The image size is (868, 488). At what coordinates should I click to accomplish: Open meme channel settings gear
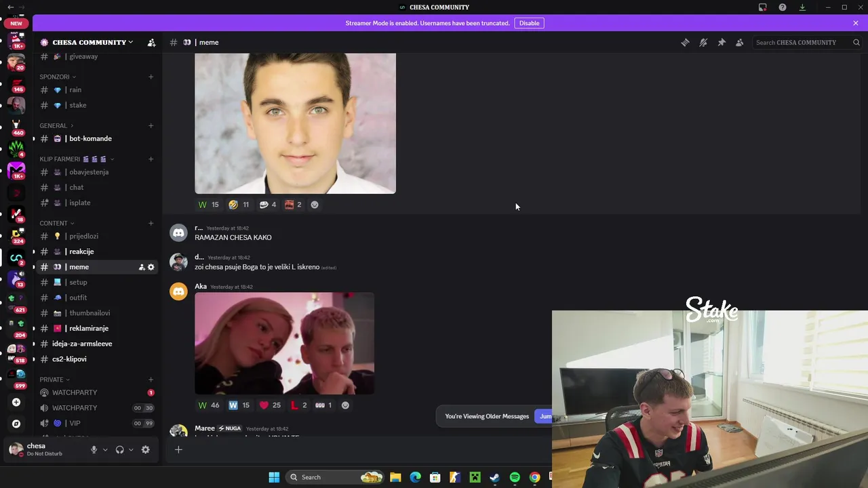pyautogui.click(x=151, y=267)
